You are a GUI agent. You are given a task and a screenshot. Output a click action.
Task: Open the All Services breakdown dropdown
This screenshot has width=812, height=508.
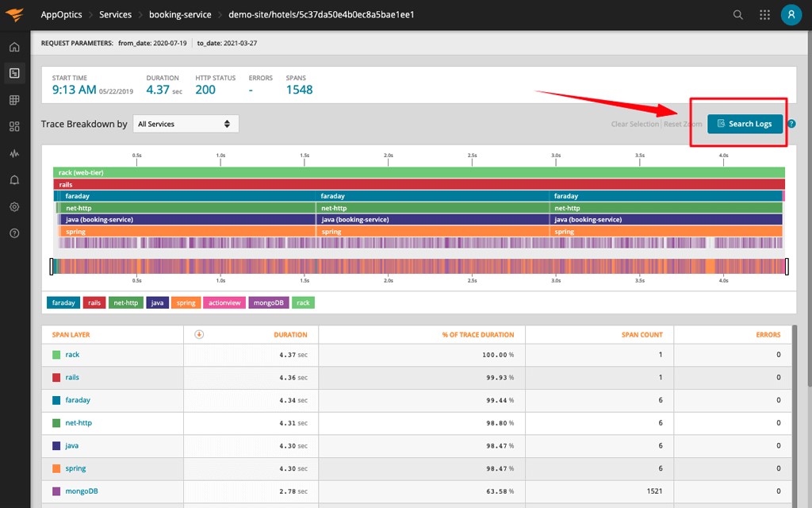pyautogui.click(x=186, y=124)
